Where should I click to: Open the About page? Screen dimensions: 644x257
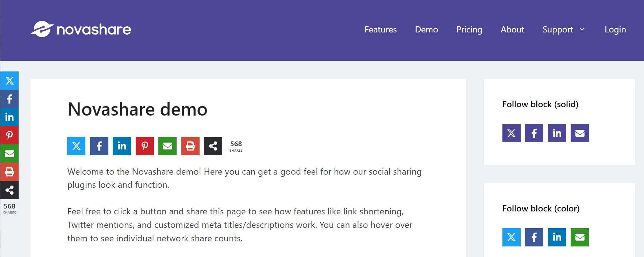pyautogui.click(x=512, y=30)
